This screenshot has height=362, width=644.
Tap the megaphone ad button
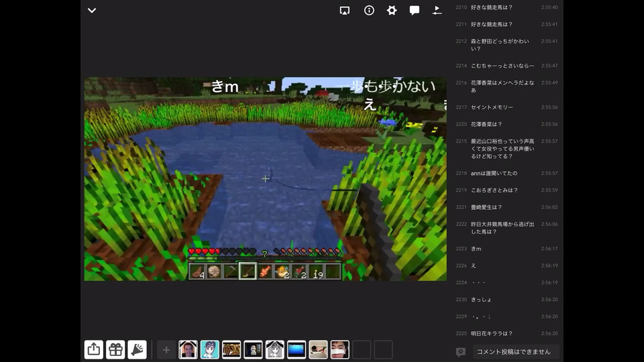point(137,350)
